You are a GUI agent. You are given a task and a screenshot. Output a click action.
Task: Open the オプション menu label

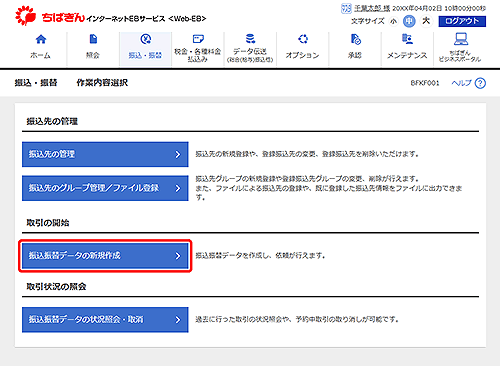pyautogui.click(x=302, y=55)
